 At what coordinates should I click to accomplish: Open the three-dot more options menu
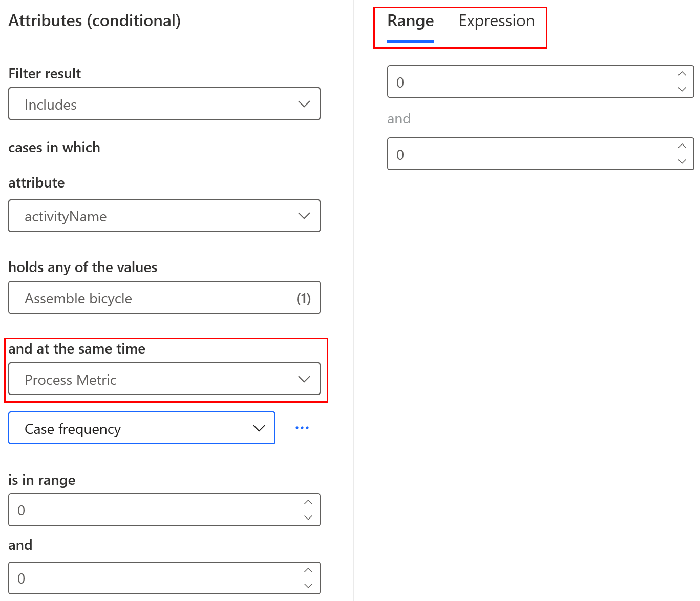(x=302, y=428)
